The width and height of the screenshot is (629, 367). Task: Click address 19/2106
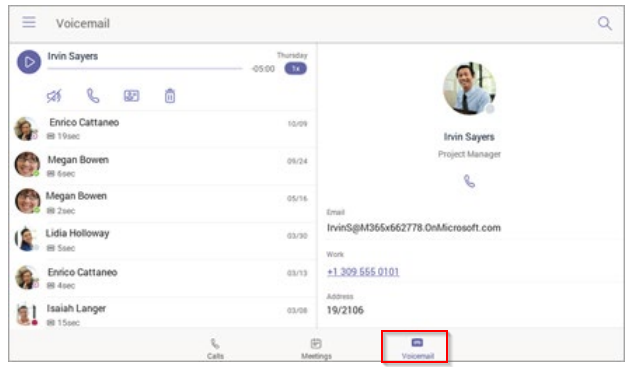tap(345, 310)
